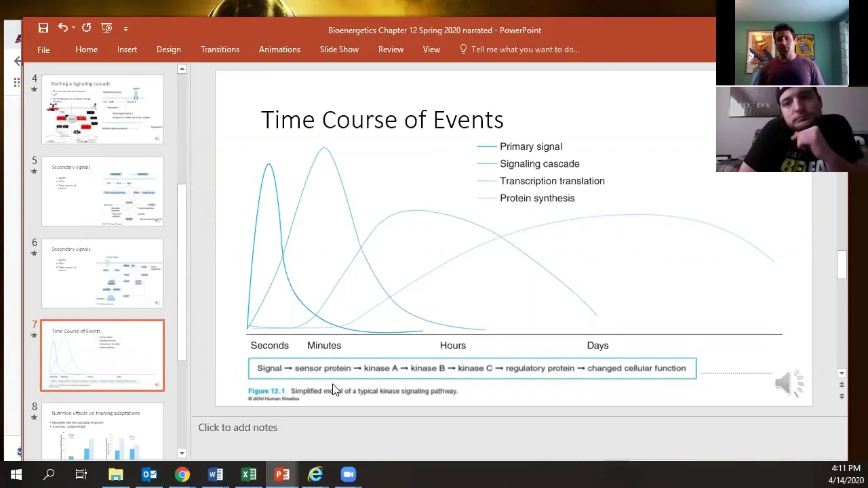Select slide 8 Nutrition effects thumbnail
The image size is (868, 488).
click(102, 432)
